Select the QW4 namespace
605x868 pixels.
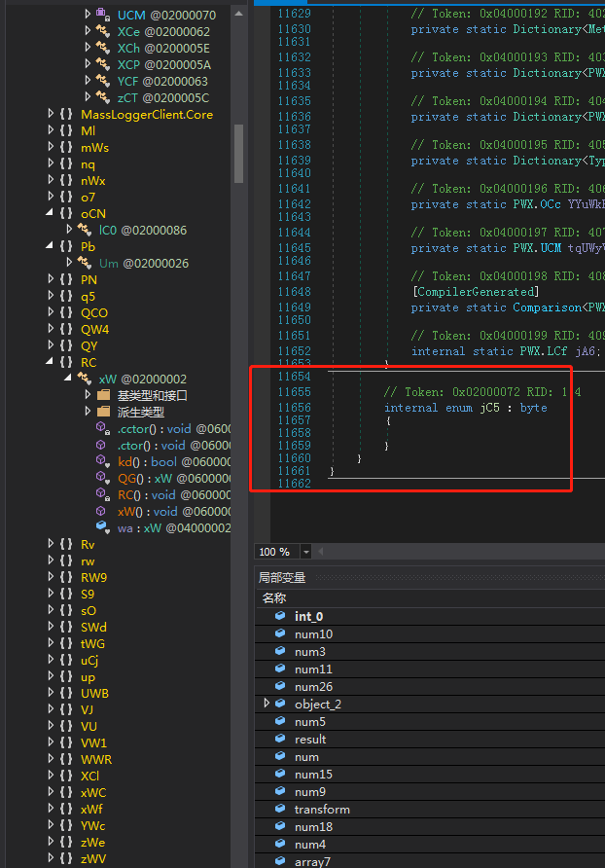pyautogui.click(x=94, y=329)
